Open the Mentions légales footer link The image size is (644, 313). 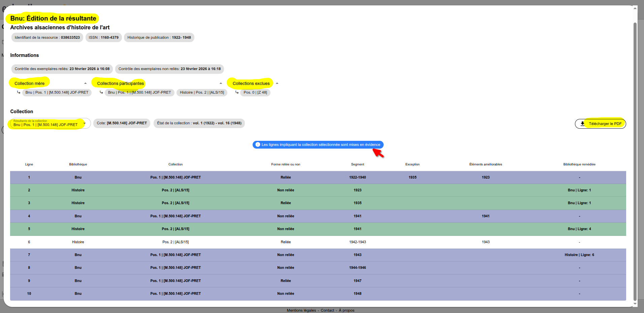tap(301, 310)
